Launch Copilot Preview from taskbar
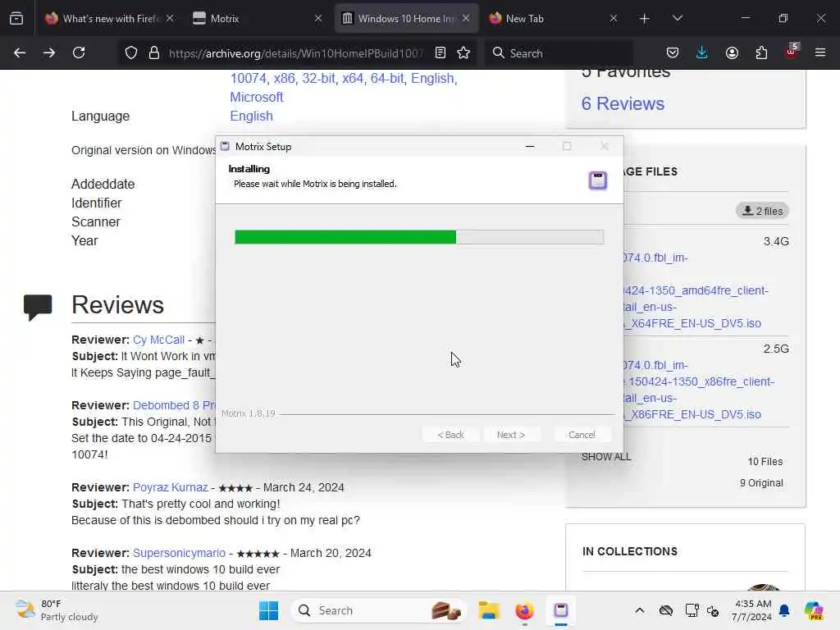This screenshot has width=840, height=630. (813, 610)
